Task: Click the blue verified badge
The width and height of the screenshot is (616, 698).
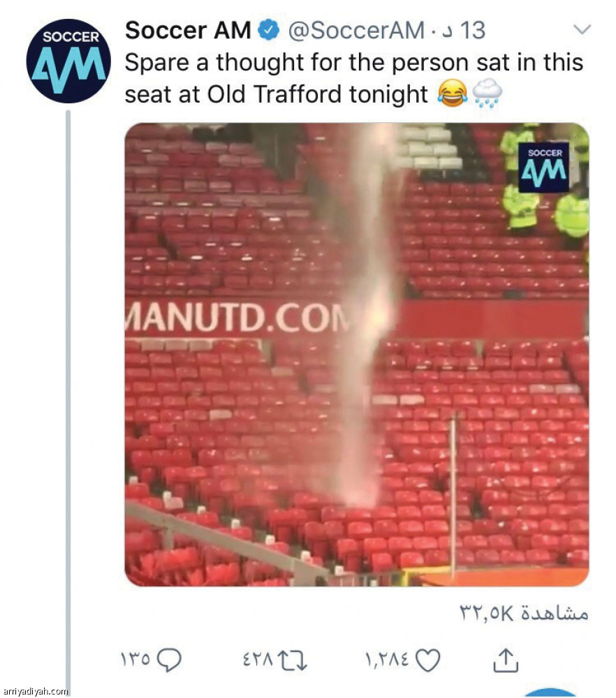Action: [x=269, y=30]
